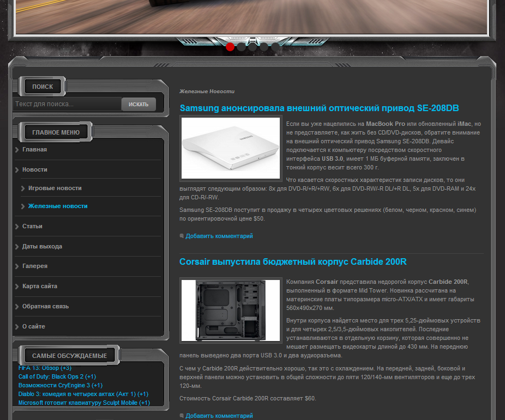Click arrow icon beside Карта сайта
The width and height of the screenshot is (505, 420).
(x=17, y=287)
